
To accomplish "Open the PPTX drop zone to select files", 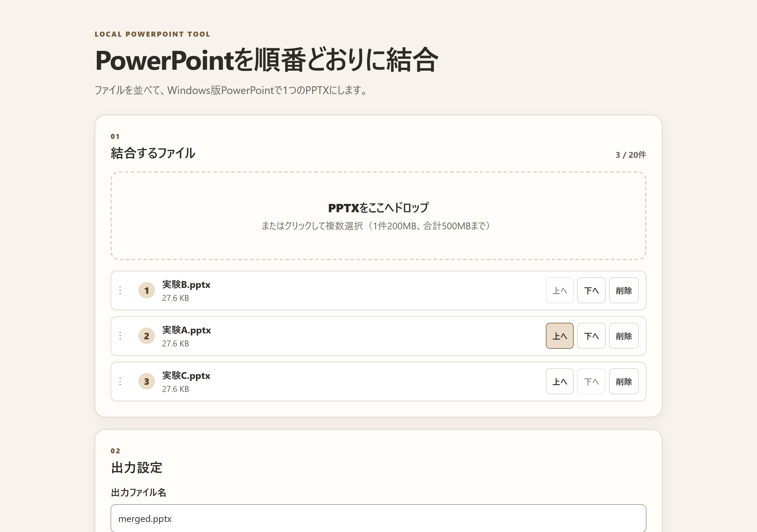I will click(378, 216).
